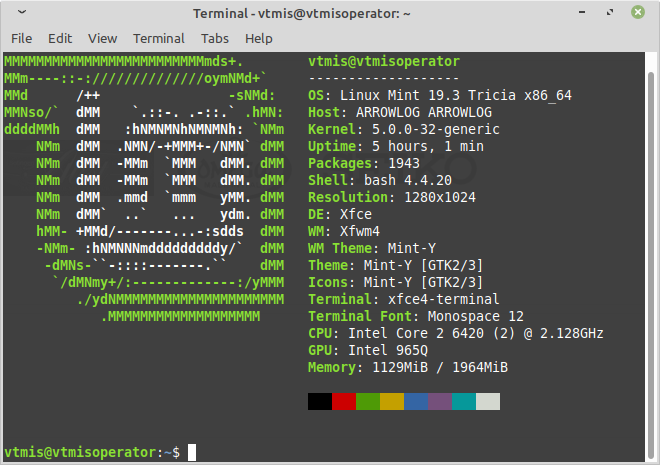The width and height of the screenshot is (660, 465).
Task: Open the View menu
Action: (102, 39)
